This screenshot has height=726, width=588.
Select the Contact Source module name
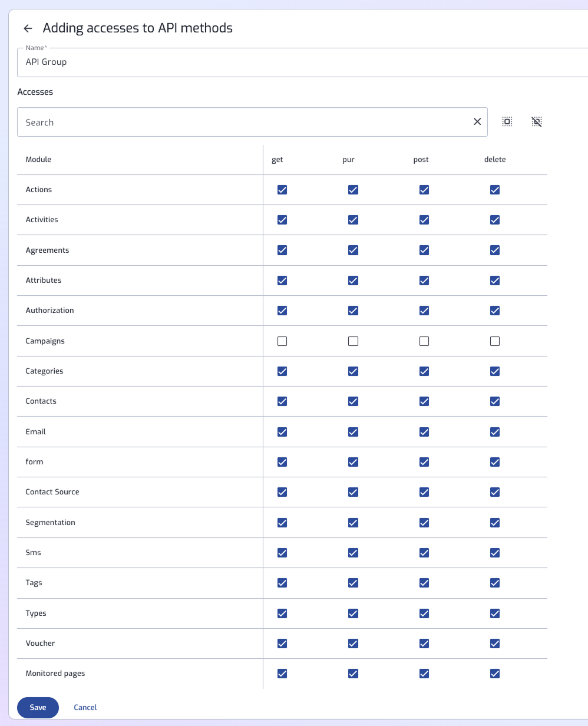pos(52,492)
